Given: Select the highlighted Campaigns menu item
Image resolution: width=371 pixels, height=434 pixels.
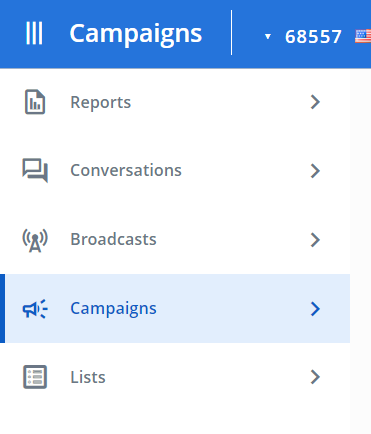Looking at the screenshot, I should 175,308.
